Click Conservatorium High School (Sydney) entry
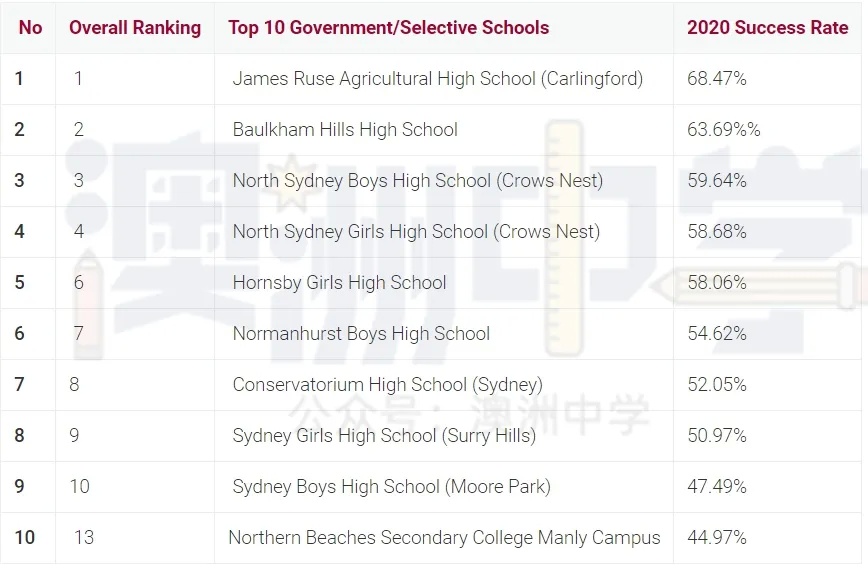868x569 pixels. [x=388, y=384]
